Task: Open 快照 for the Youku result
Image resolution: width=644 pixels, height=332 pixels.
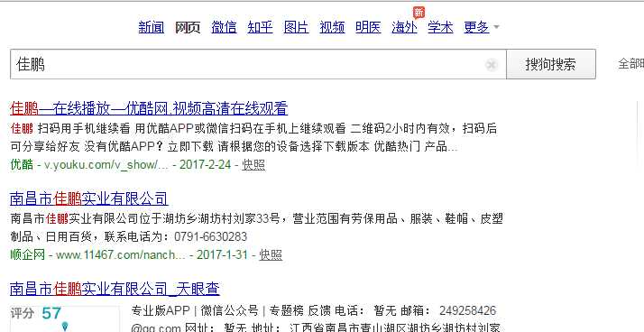Action: tap(253, 165)
